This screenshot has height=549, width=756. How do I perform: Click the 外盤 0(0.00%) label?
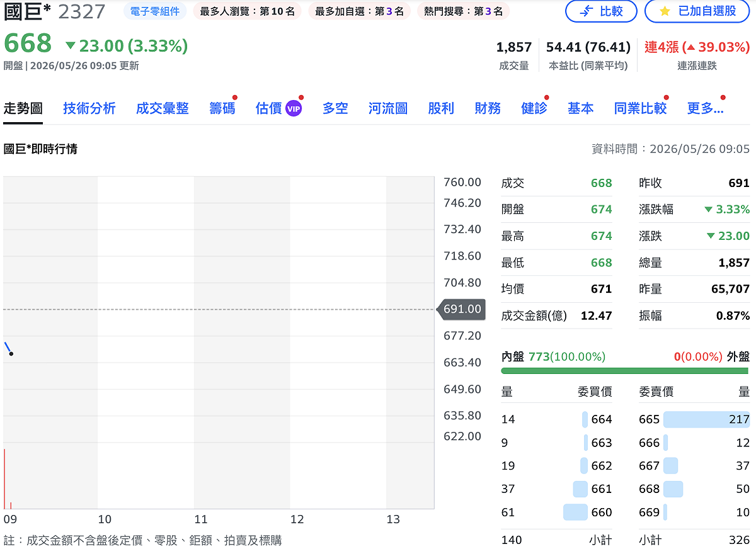[x=711, y=356]
